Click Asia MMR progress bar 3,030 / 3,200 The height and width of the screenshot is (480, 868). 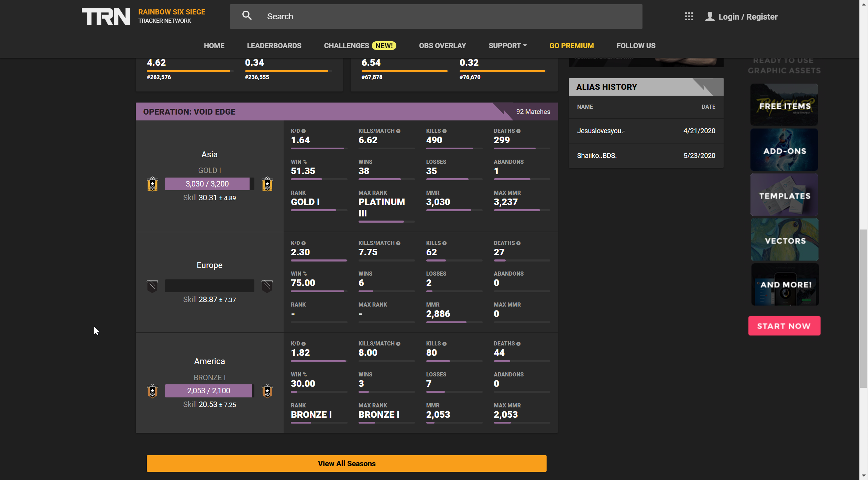pyautogui.click(x=207, y=184)
